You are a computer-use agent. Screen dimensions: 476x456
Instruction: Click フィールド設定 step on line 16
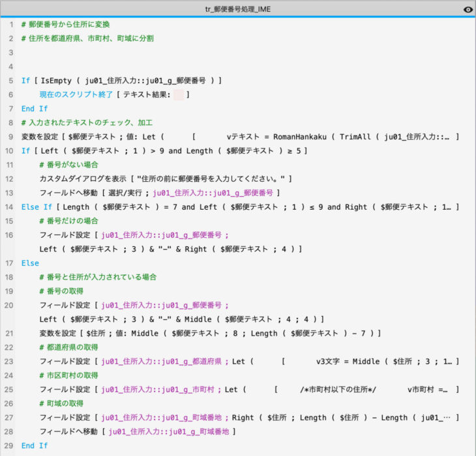click(65, 235)
